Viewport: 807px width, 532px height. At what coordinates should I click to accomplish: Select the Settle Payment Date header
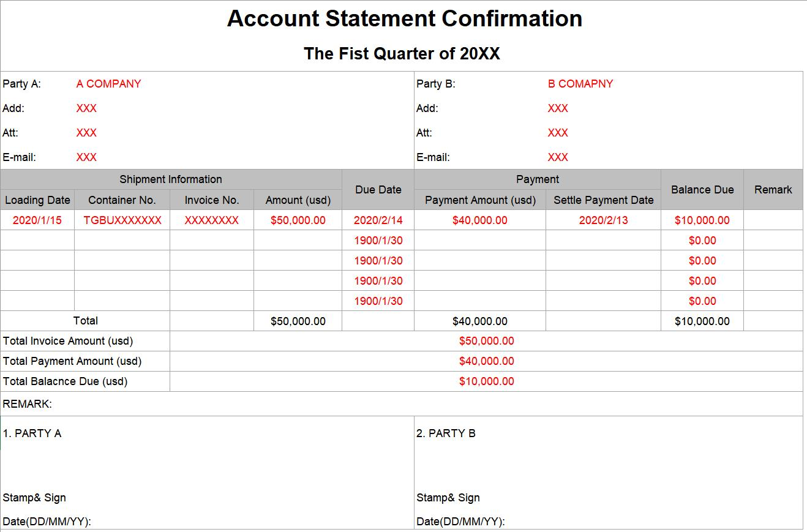pos(603,200)
